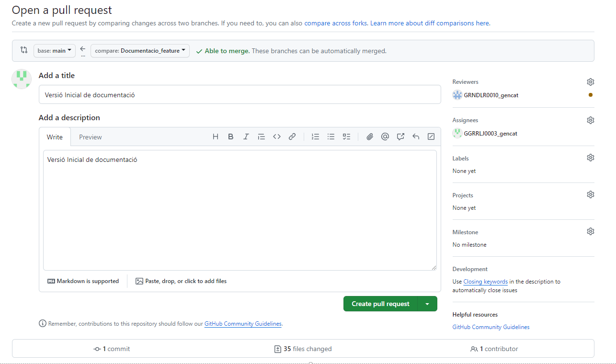Insert a task list
Image resolution: width=616 pixels, height=364 pixels.
coord(346,136)
